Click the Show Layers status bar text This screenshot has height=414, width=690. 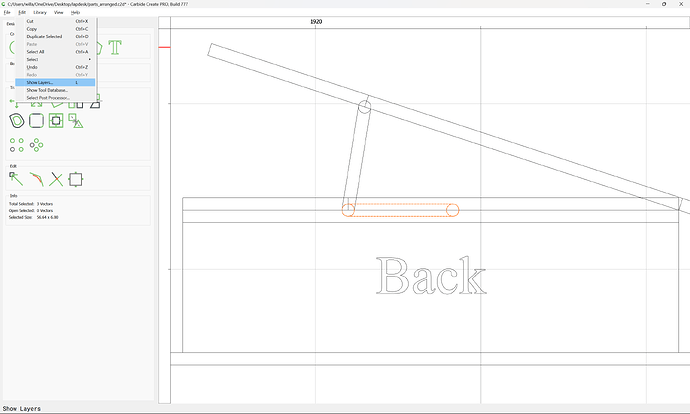coord(22,409)
